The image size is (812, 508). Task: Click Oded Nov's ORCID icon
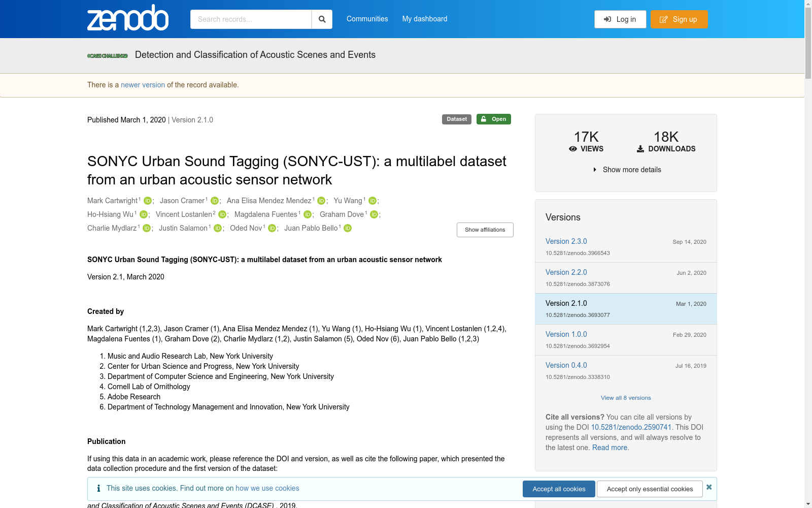pos(272,228)
